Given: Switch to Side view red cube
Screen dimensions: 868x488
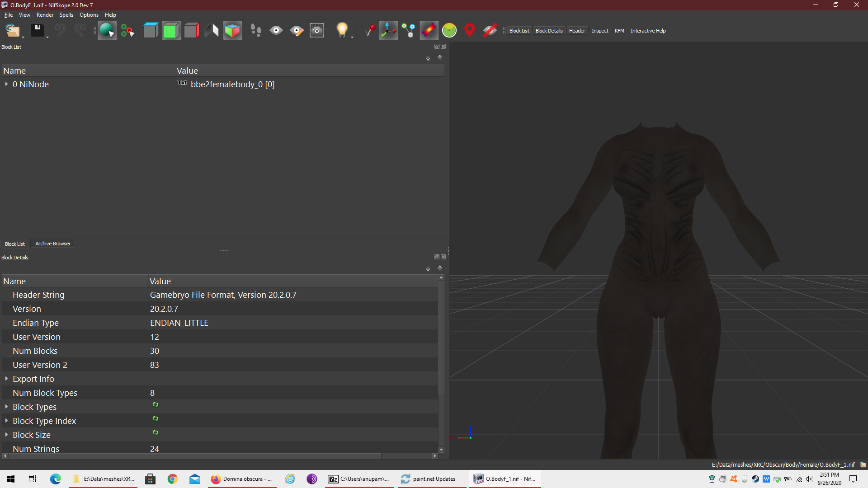Looking at the screenshot, I should tap(192, 31).
